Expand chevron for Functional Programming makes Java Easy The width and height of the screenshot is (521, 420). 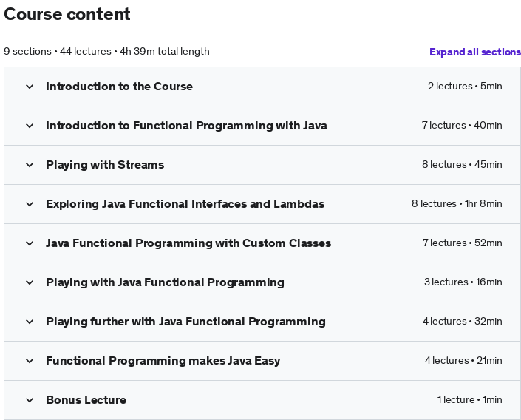[x=30, y=361]
